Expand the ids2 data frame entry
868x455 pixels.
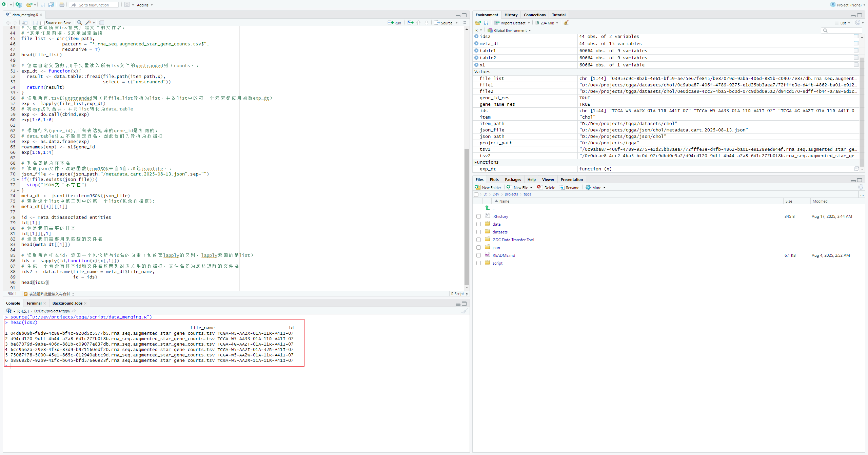(476, 36)
